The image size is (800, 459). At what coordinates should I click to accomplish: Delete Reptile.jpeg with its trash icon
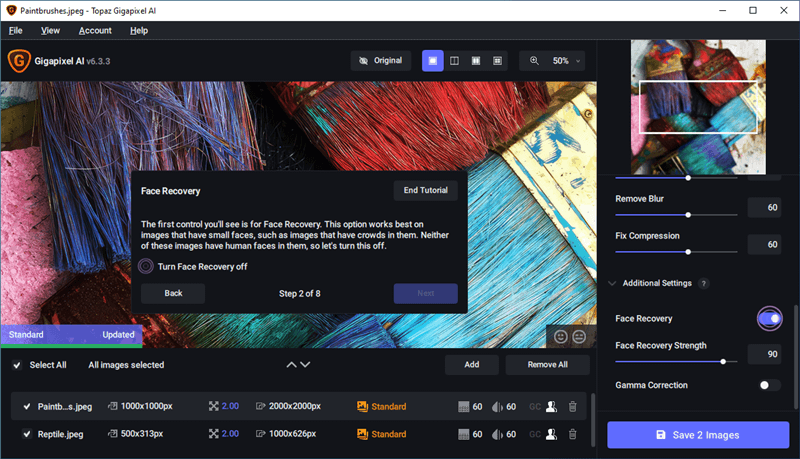tap(572, 434)
